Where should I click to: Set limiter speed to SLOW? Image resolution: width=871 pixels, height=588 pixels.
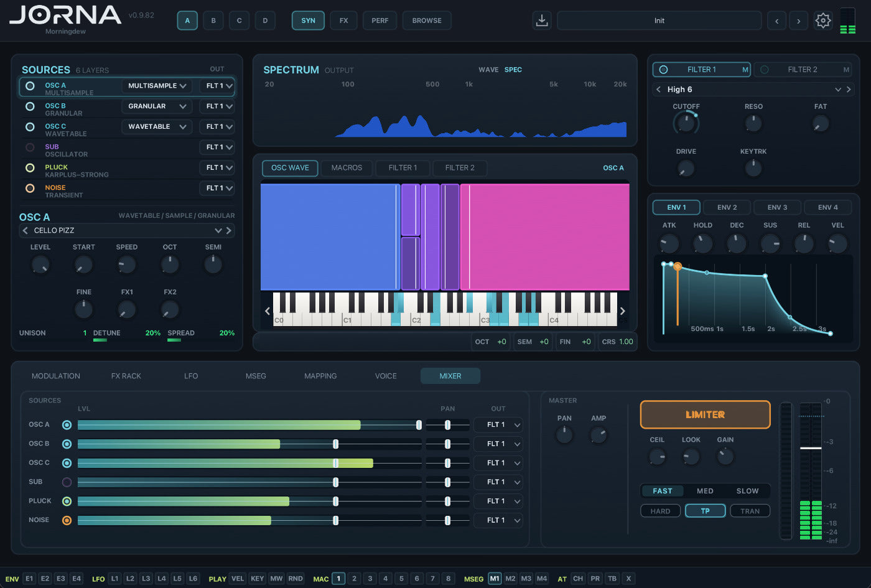pos(747,491)
